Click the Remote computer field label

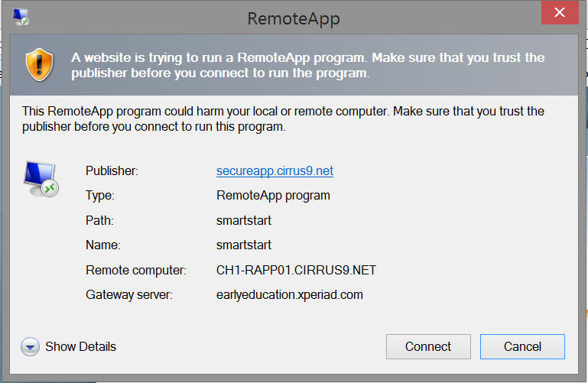click(x=136, y=270)
